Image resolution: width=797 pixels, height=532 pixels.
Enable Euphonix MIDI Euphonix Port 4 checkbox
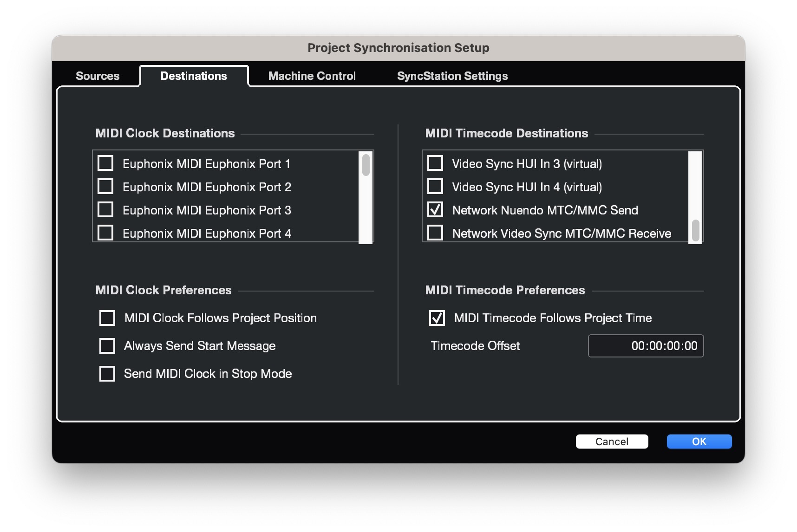pos(105,233)
